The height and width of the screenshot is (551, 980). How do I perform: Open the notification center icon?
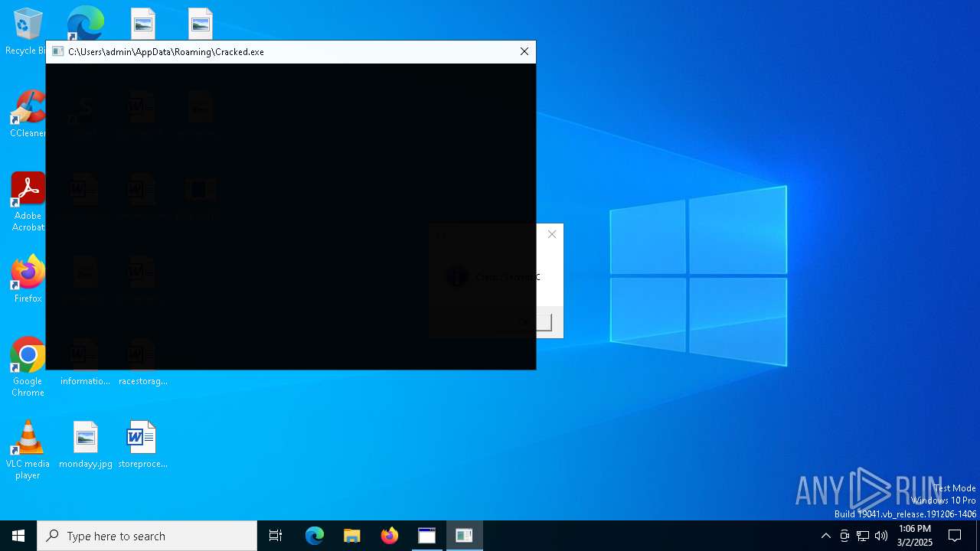pyautogui.click(x=955, y=536)
